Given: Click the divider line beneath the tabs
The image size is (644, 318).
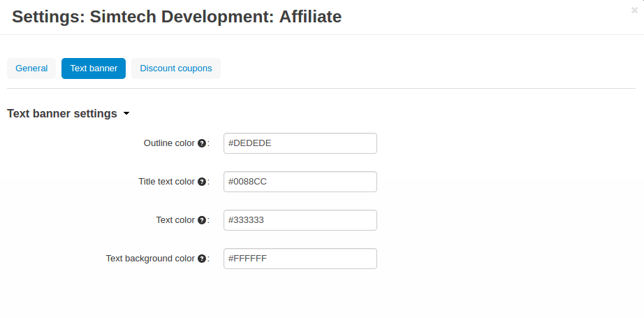Looking at the screenshot, I should point(321,89).
